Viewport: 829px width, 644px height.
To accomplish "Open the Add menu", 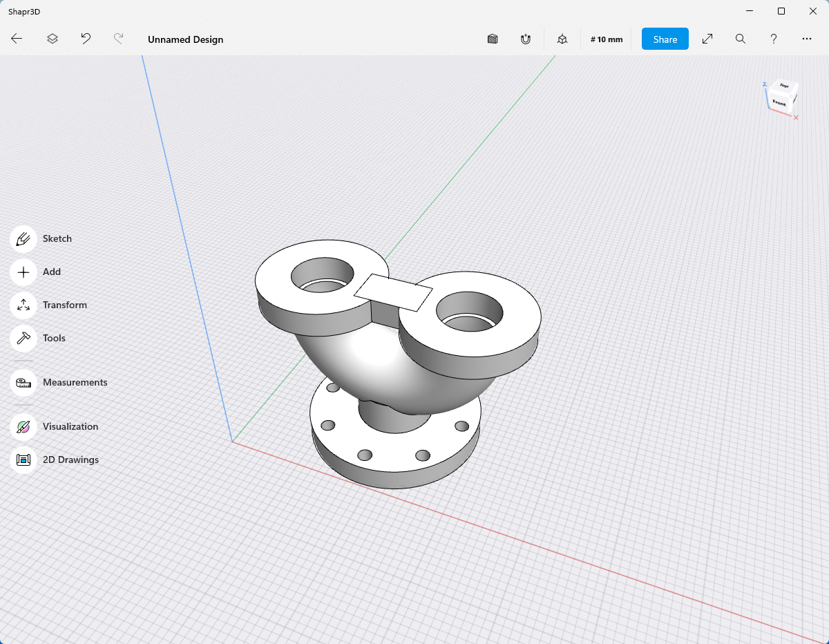I will [23, 272].
